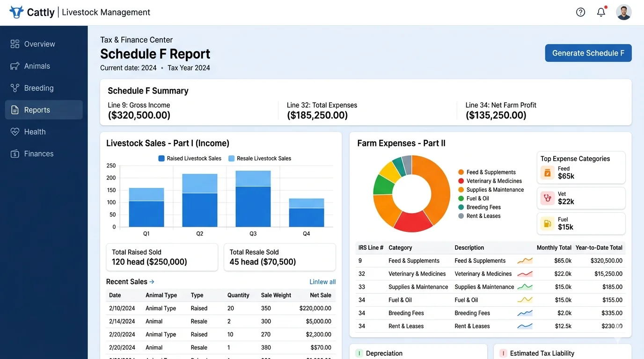Open the user profile avatar

pos(624,12)
